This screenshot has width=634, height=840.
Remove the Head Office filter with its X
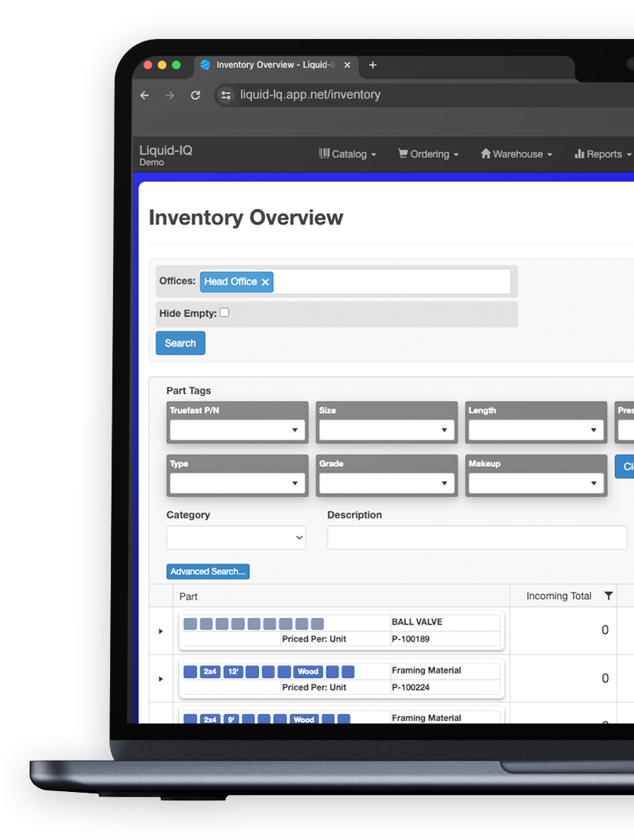265,282
